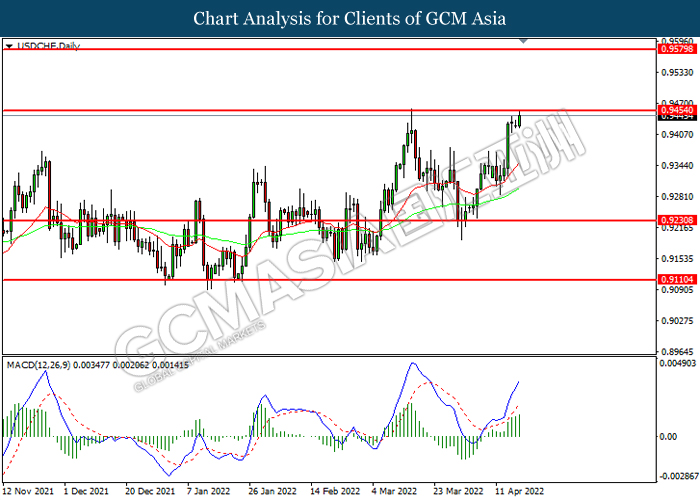The width and height of the screenshot is (700, 500).
Task: Click the 0.90905 price axis value
Action: 677,290
